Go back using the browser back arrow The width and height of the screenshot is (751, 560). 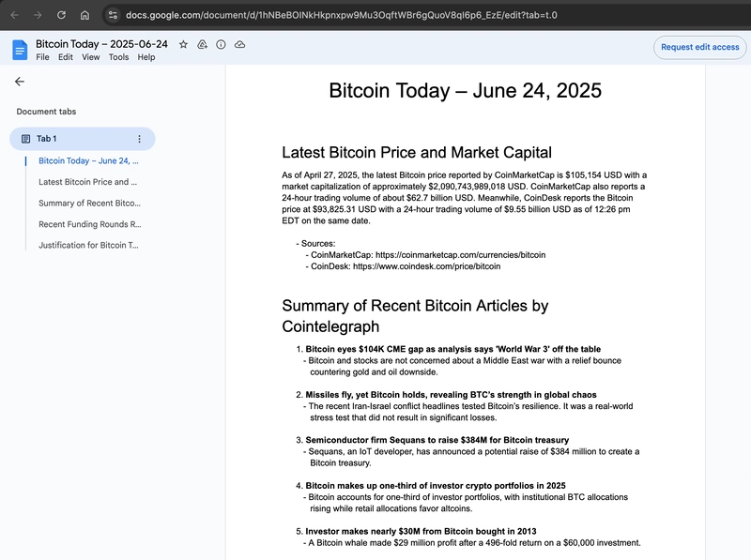[x=14, y=15]
